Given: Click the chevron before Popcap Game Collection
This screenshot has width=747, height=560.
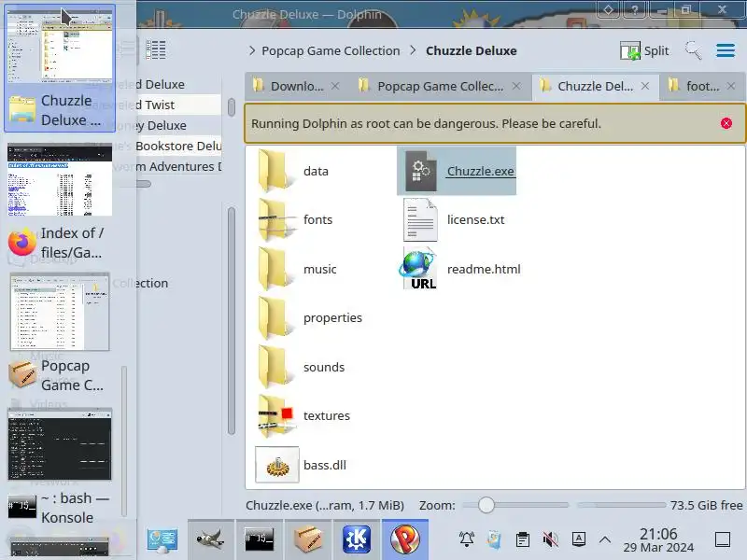Looking at the screenshot, I should pos(252,50).
